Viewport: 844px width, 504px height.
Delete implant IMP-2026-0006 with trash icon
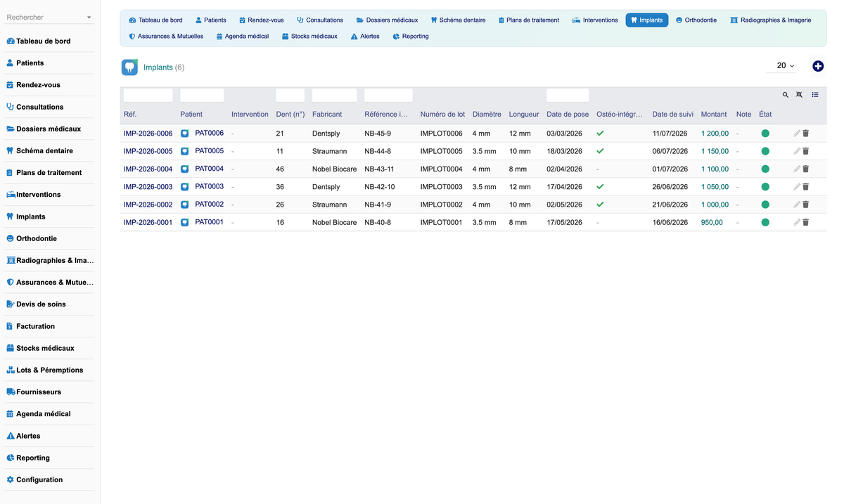pyautogui.click(x=806, y=134)
